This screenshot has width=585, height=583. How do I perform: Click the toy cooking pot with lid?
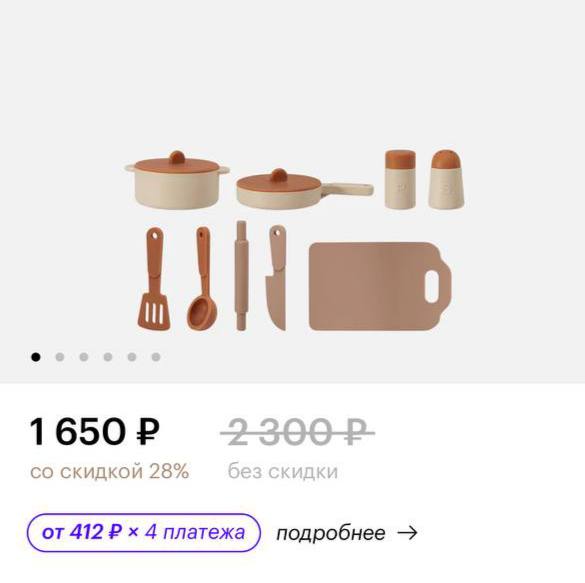click(177, 180)
